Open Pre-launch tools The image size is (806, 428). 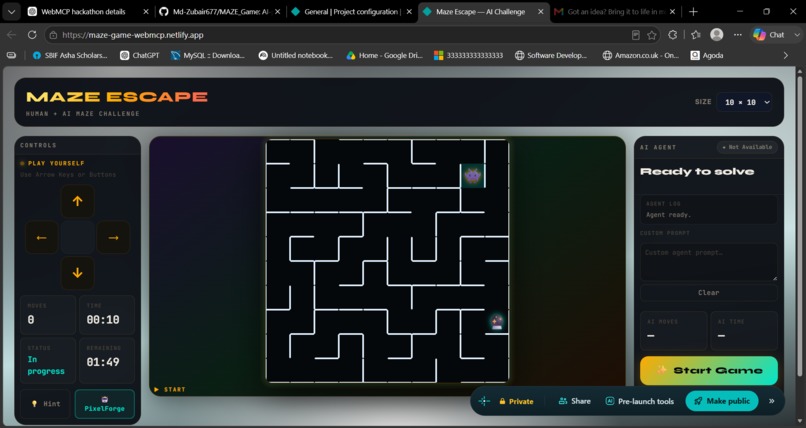tap(639, 401)
